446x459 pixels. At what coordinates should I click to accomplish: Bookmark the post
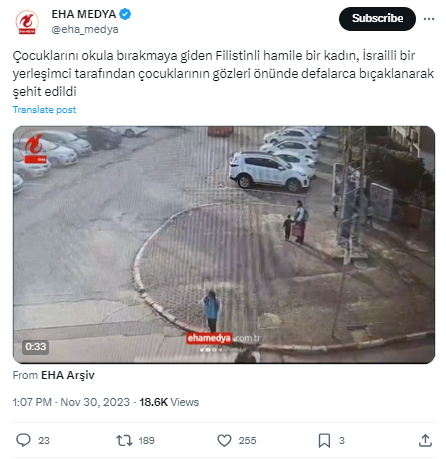click(324, 440)
